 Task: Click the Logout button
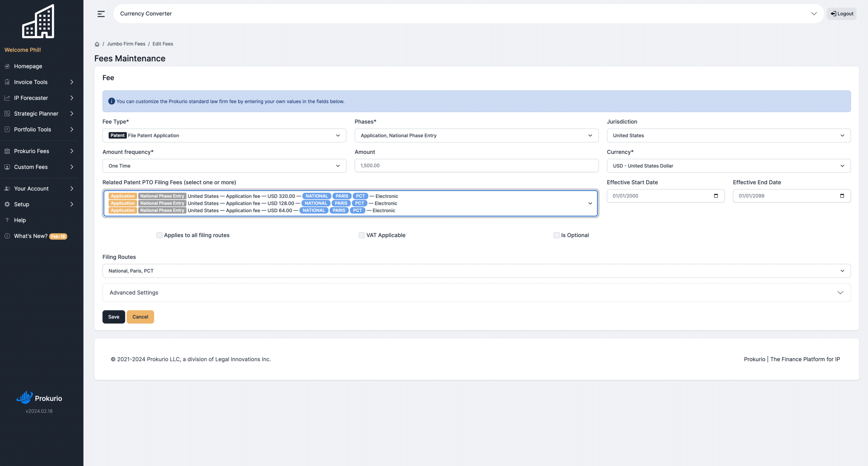point(842,14)
